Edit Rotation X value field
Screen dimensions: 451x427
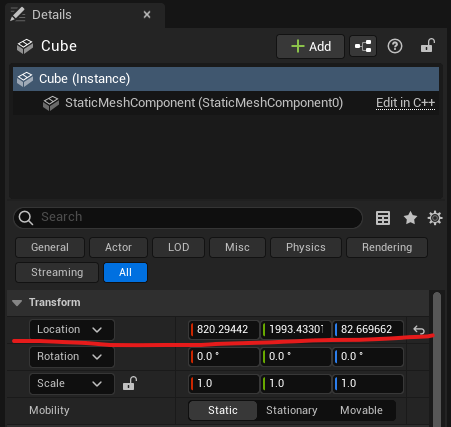(x=224, y=357)
